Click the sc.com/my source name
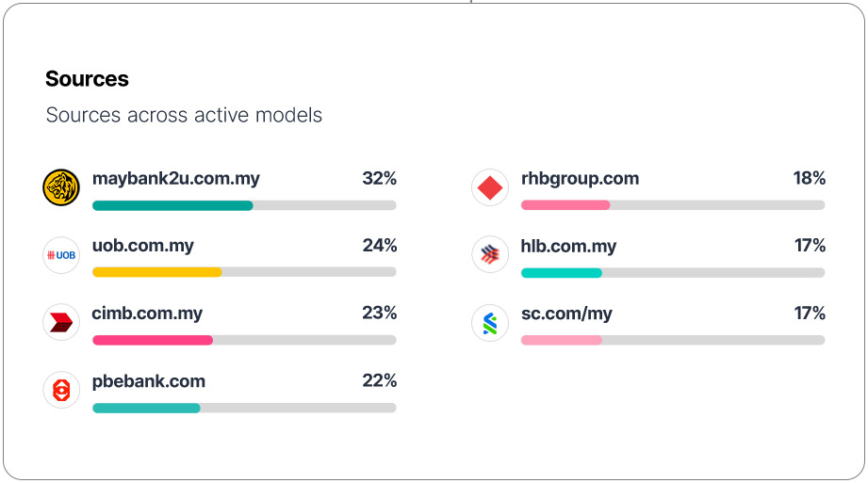The image size is (868, 483). (566, 314)
